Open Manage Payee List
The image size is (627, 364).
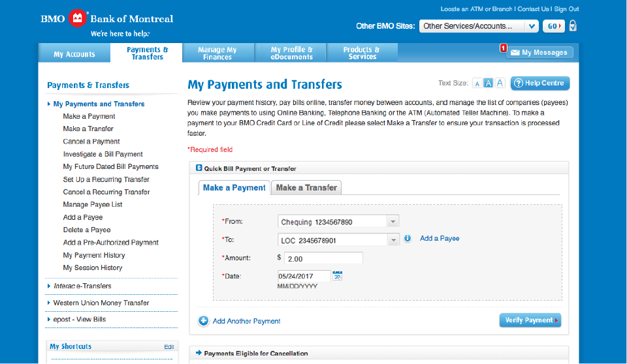click(x=92, y=205)
